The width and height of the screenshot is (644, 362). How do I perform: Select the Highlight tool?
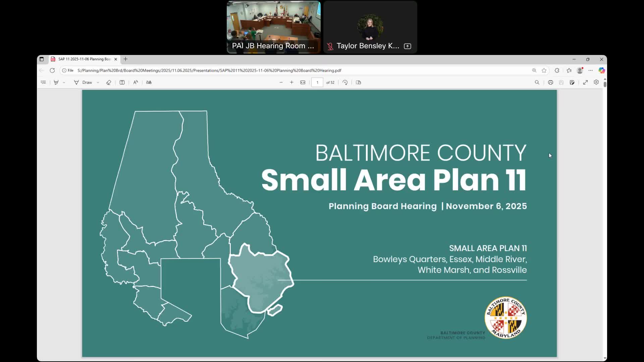[x=56, y=82]
